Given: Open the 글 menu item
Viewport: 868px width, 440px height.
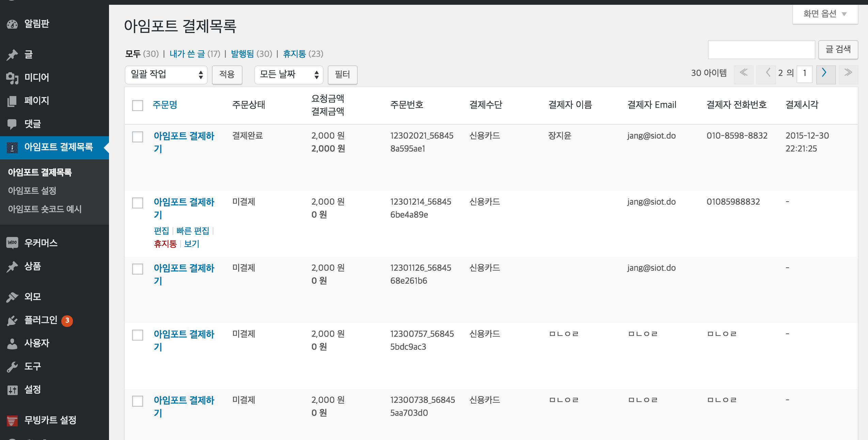Looking at the screenshot, I should click(x=29, y=54).
